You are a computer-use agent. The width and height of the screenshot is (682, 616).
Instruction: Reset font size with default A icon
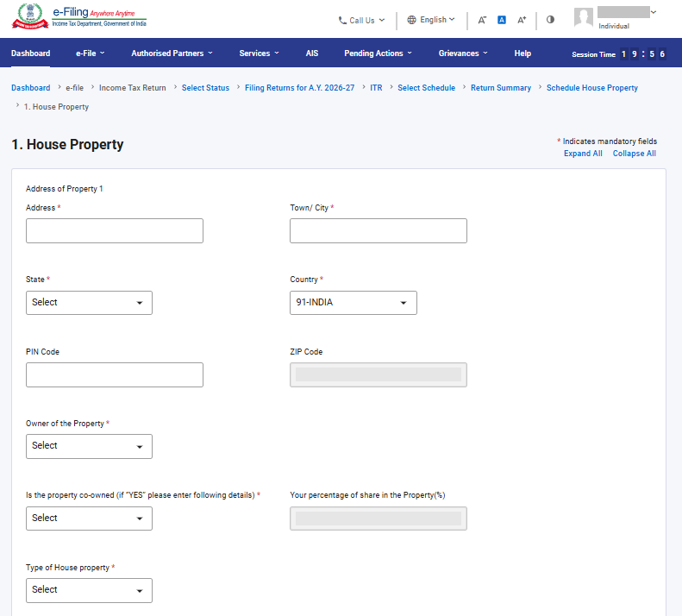click(x=502, y=20)
